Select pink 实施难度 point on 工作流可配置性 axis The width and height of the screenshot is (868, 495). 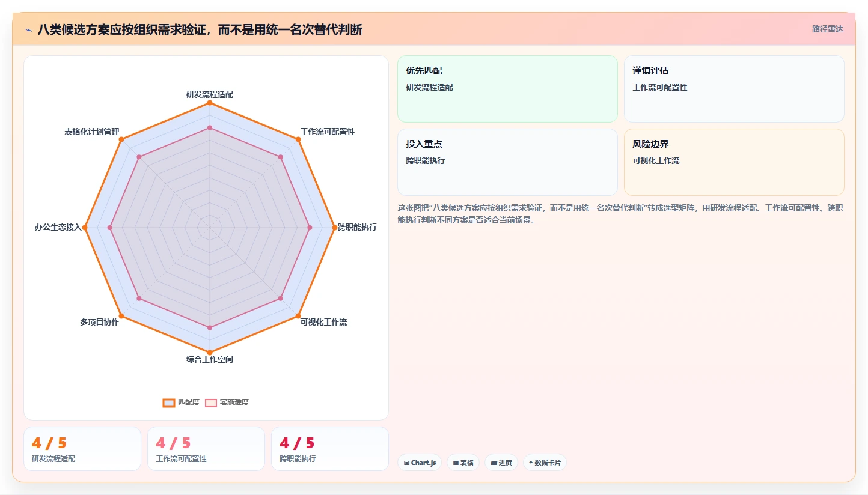[281, 157]
